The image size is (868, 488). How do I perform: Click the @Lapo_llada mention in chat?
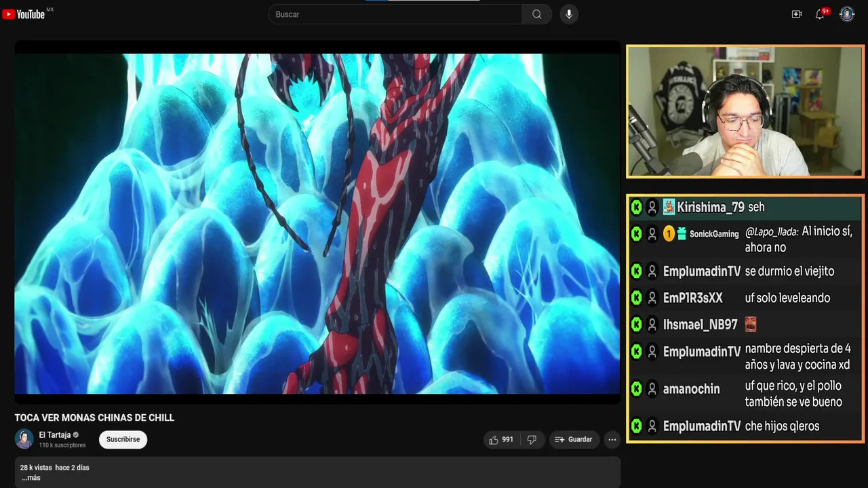point(772,232)
